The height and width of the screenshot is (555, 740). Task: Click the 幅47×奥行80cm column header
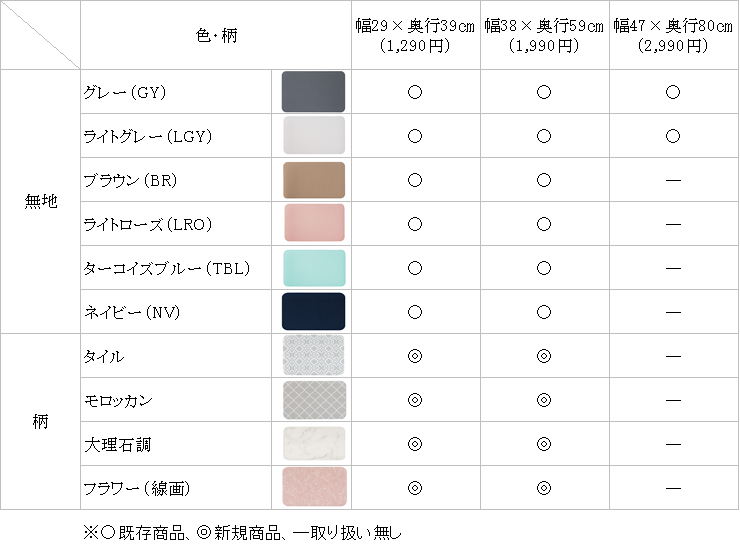point(673,35)
